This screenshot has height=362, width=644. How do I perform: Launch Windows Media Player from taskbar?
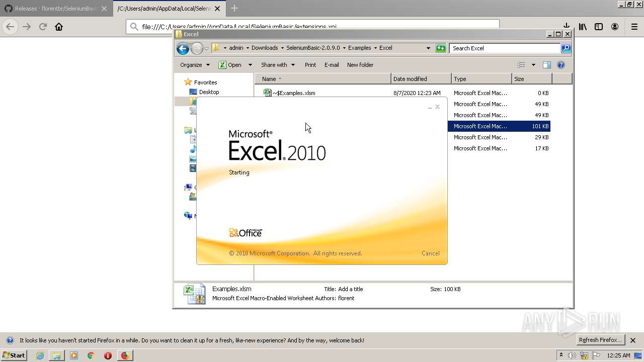tap(74, 355)
